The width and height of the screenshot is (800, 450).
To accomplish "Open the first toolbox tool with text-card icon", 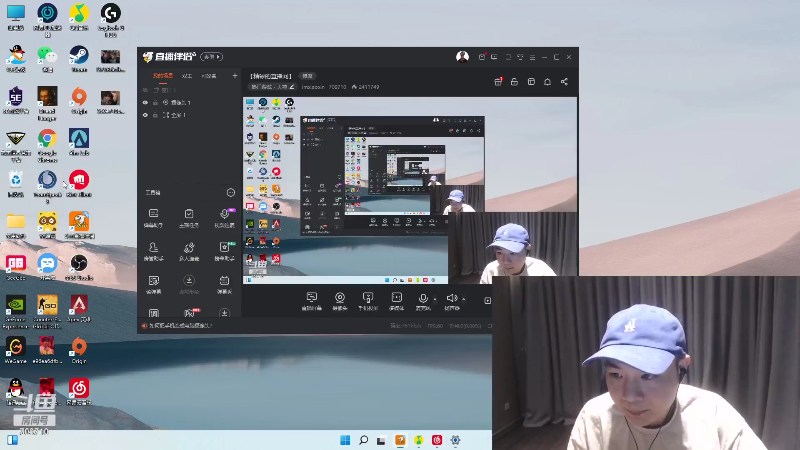I will (154, 218).
